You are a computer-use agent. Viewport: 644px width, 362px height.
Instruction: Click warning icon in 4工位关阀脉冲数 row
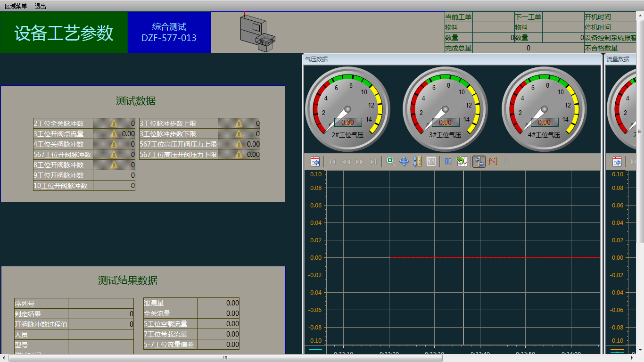[x=114, y=144]
